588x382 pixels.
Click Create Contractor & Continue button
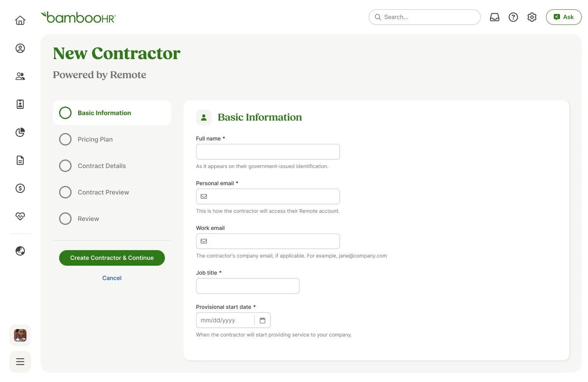click(x=112, y=258)
